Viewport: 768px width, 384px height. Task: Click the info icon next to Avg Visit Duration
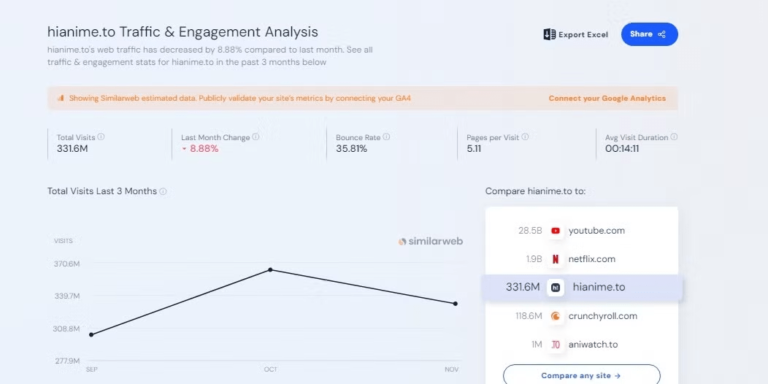pos(674,137)
